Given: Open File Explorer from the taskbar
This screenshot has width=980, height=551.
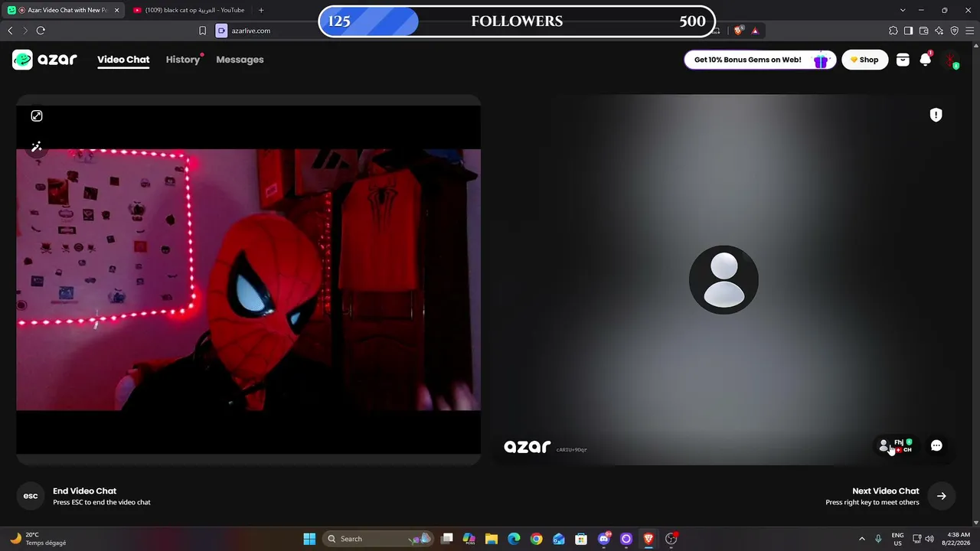Looking at the screenshot, I should [x=492, y=539].
